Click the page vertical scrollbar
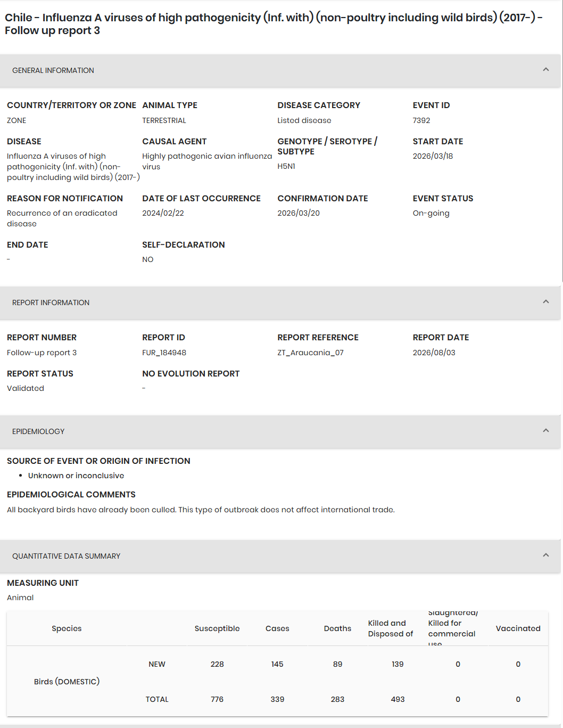 (x=562, y=141)
